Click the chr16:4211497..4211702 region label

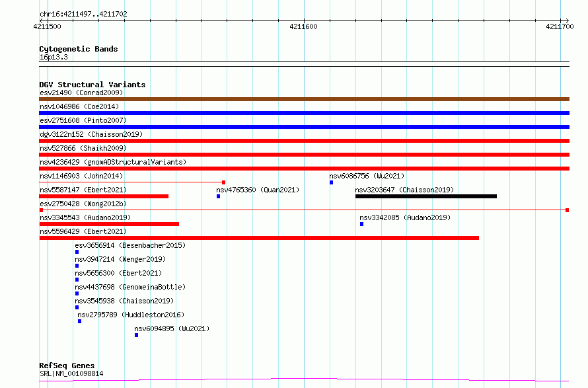(x=83, y=14)
